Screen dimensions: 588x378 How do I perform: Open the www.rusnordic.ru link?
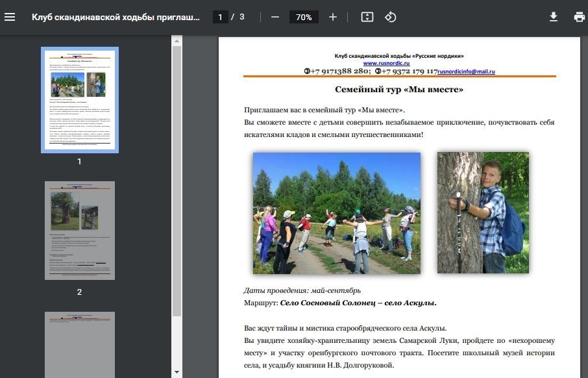point(386,63)
